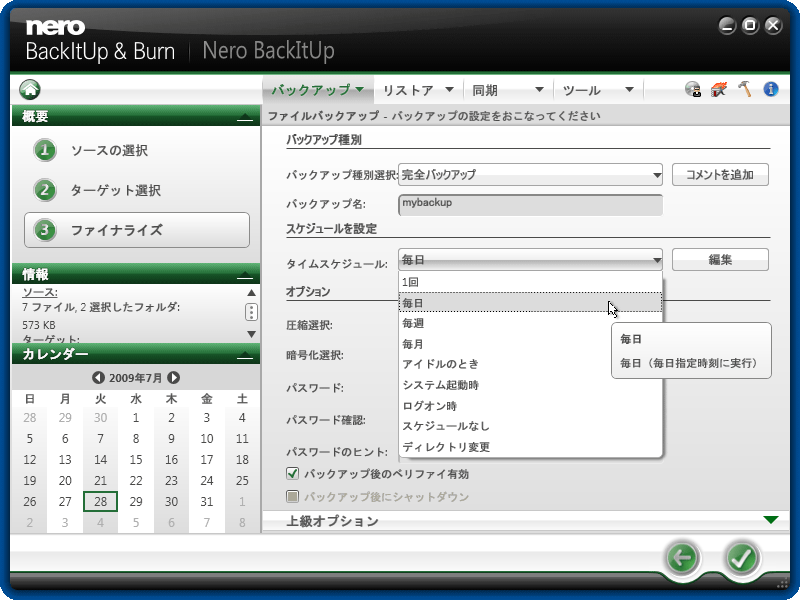The width and height of the screenshot is (800, 600).
Task: Select アイドルのとき from the schedule list
Action: (x=530, y=364)
